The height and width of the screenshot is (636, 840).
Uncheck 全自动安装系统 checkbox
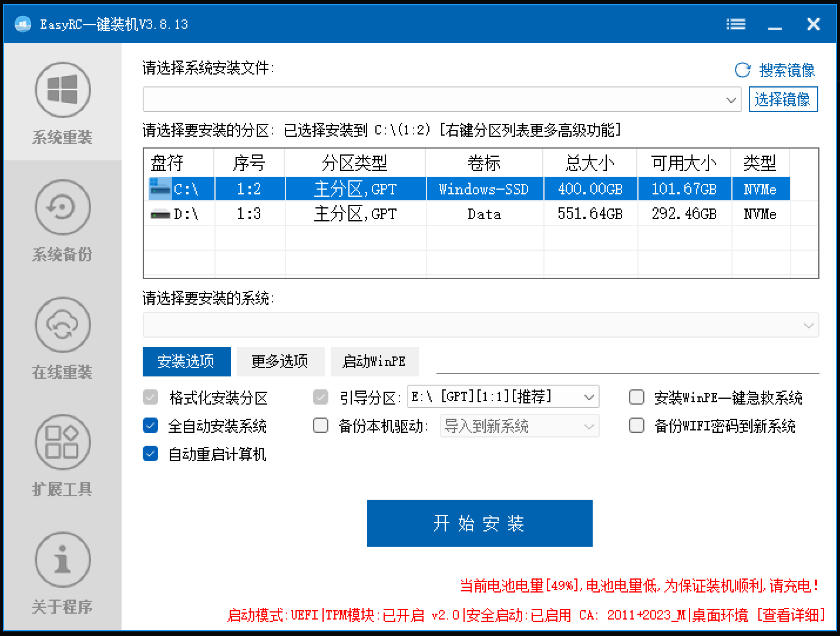150,425
